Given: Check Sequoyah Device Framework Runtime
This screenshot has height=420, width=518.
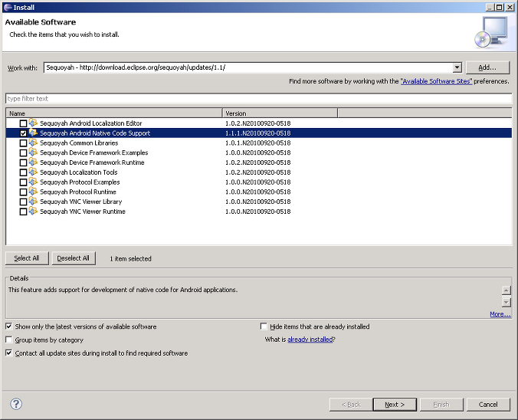Looking at the screenshot, I should (x=23, y=162).
